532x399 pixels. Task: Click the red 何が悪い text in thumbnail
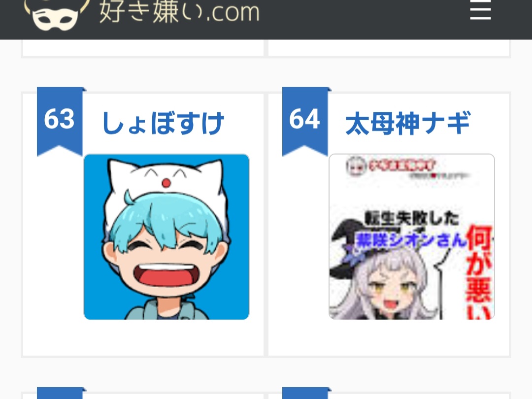point(479,271)
